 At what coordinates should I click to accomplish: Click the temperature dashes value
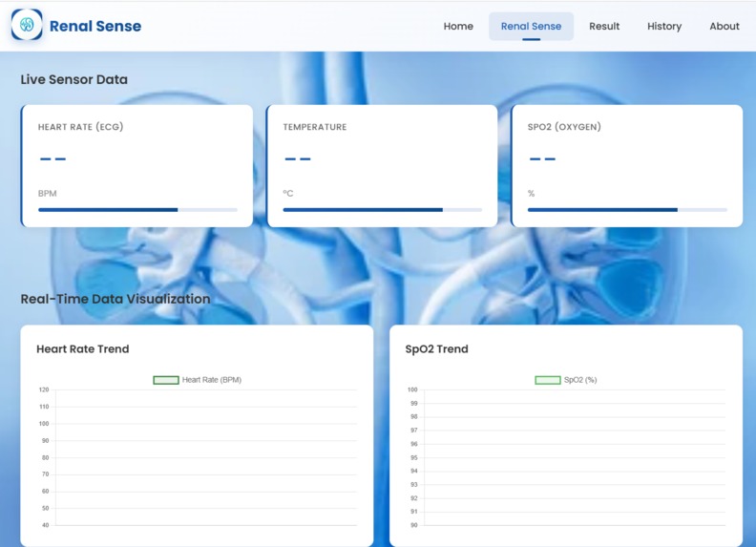(298, 158)
